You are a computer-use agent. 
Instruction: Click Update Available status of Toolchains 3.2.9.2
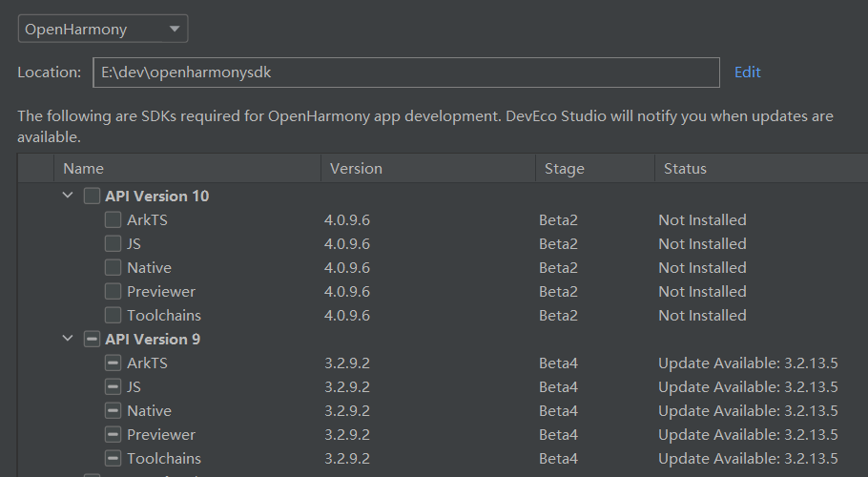point(748,458)
